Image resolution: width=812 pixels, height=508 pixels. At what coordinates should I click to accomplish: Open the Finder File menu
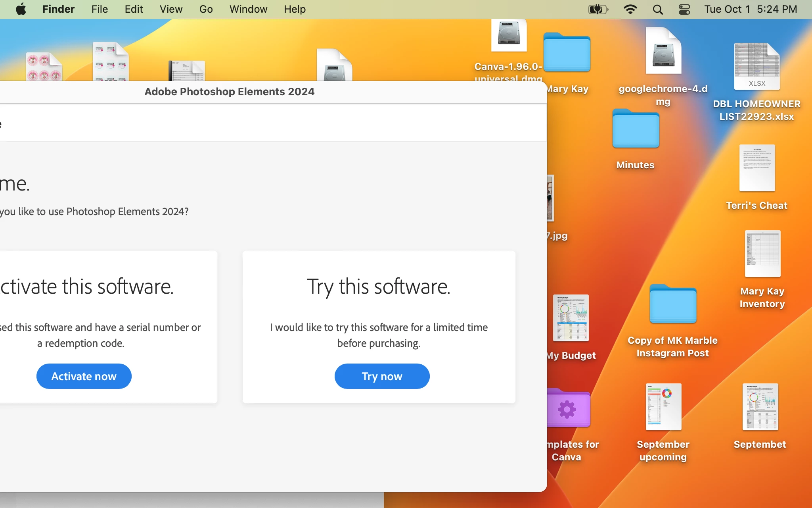click(100, 9)
